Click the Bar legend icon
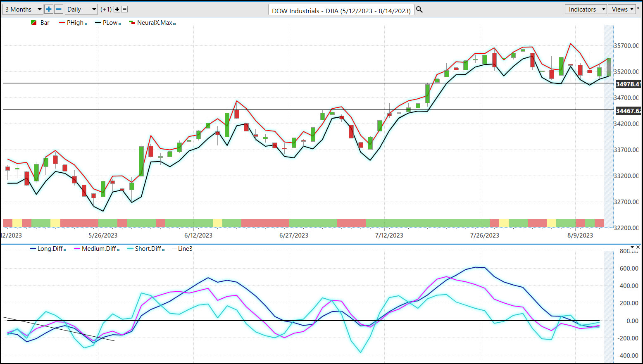643x364 pixels. click(34, 23)
